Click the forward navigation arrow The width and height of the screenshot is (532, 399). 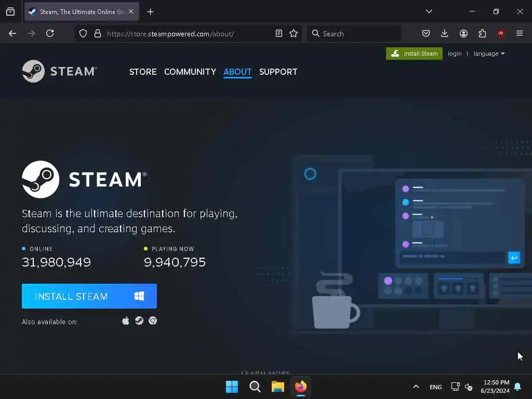pyautogui.click(x=31, y=33)
